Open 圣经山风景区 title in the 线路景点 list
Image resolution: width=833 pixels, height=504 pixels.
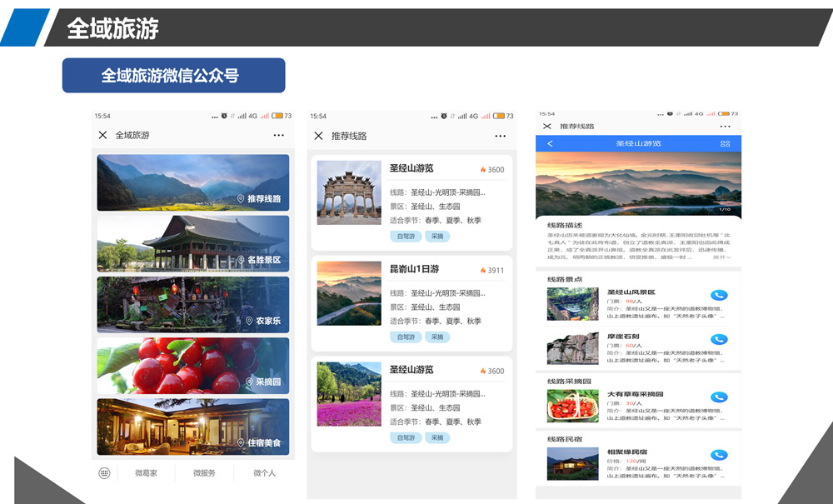631,292
